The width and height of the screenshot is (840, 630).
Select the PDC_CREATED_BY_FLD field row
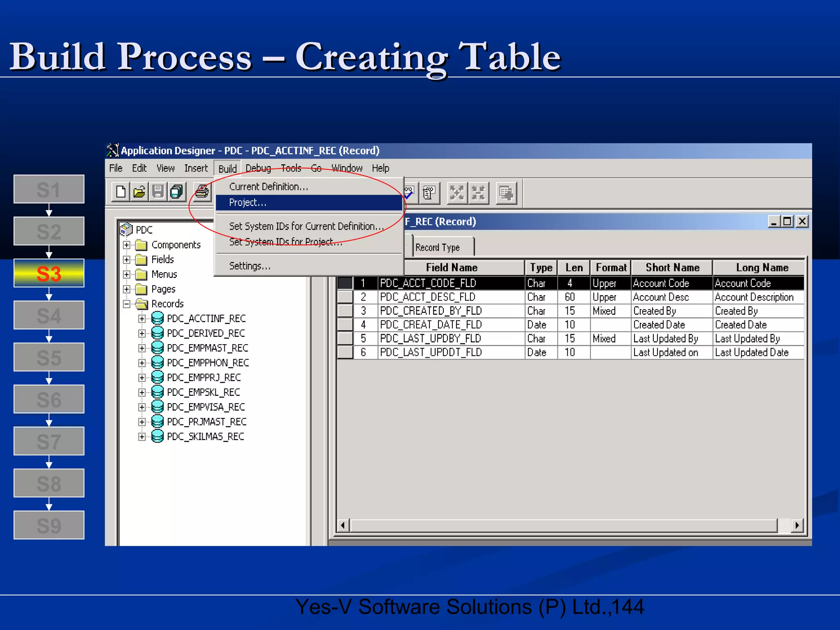pyautogui.click(x=570, y=311)
